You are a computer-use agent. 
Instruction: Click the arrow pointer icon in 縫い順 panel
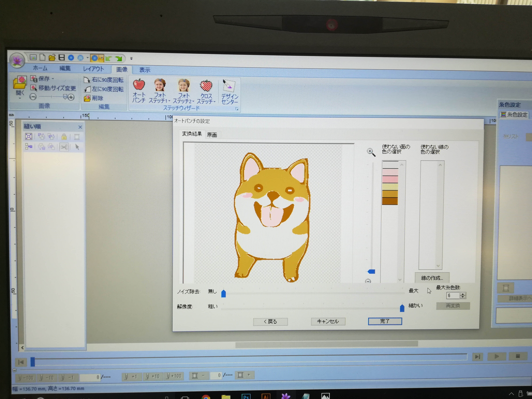pyautogui.click(x=77, y=147)
